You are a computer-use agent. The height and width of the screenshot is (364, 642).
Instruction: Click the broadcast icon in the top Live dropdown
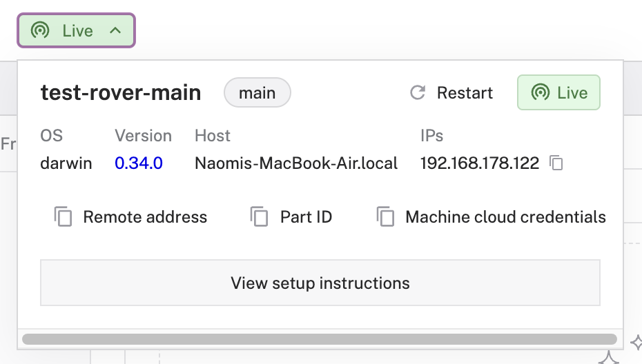tap(41, 31)
